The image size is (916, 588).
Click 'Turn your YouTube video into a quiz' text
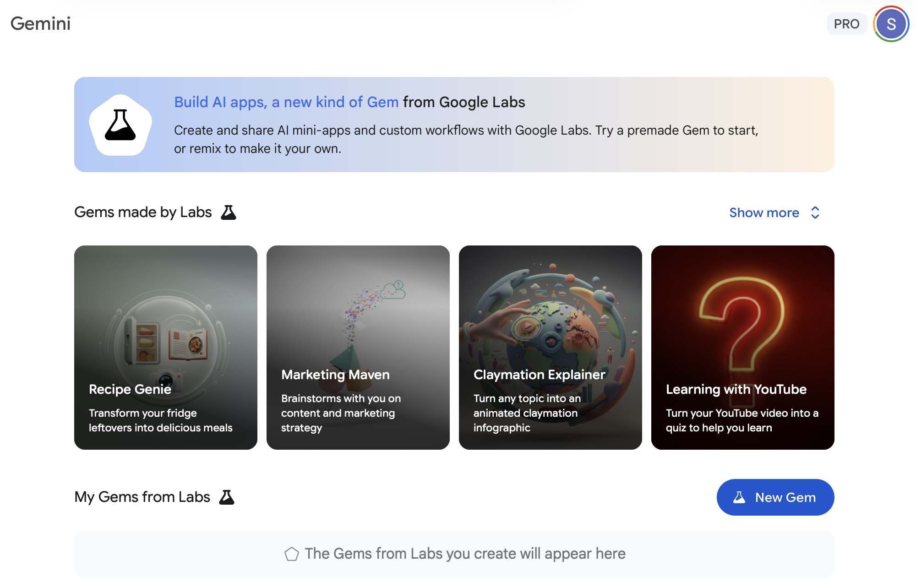tap(742, 420)
